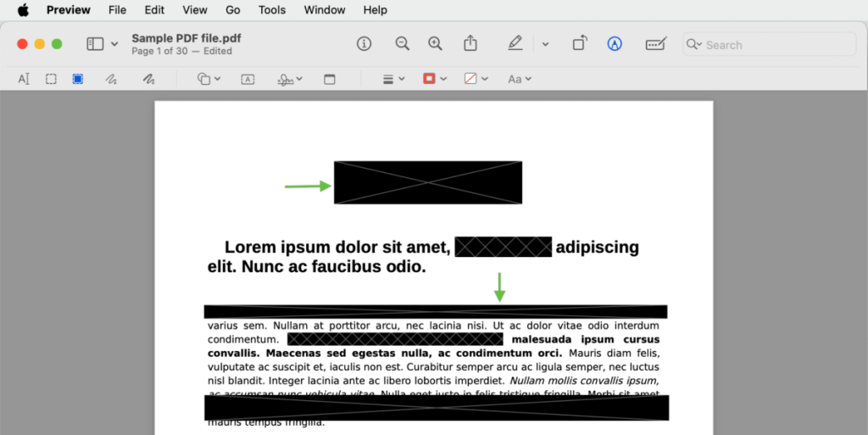868x435 pixels.
Task: Select the Text Selection tool
Action: pos(24,79)
